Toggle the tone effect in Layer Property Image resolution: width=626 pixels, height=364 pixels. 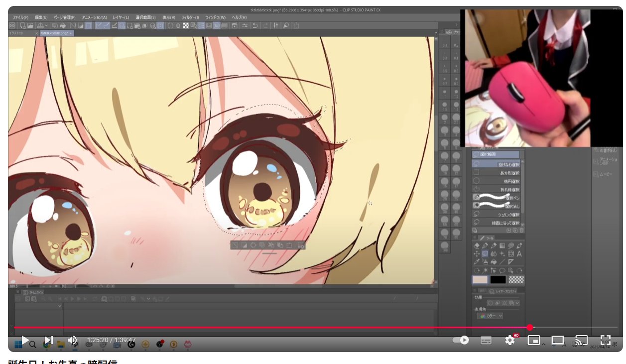[504, 303]
